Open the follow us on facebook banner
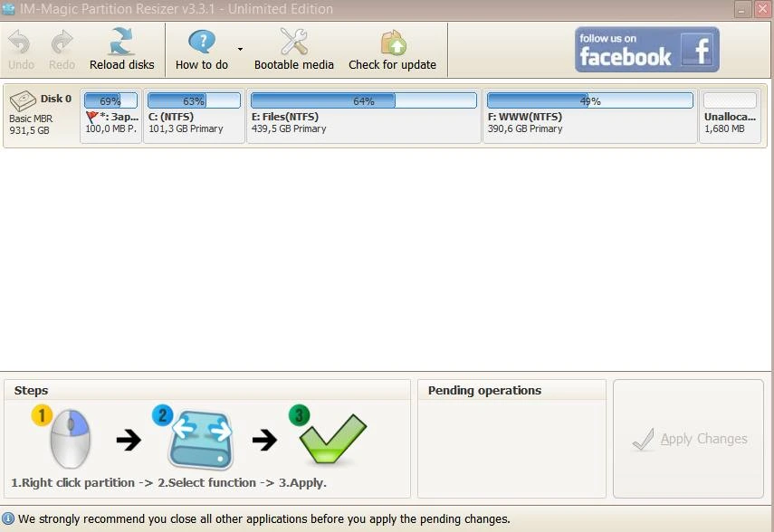 tap(646, 50)
